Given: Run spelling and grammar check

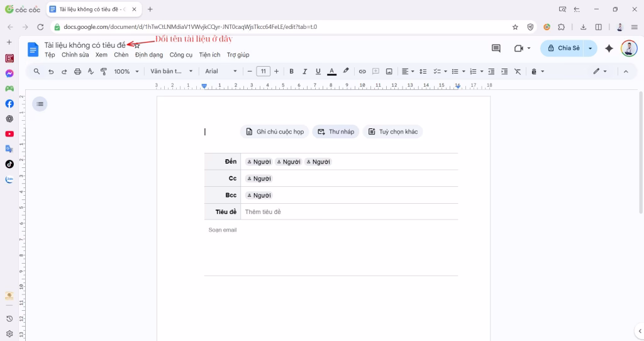Looking at the screenshot, I should tap(91, 72).
